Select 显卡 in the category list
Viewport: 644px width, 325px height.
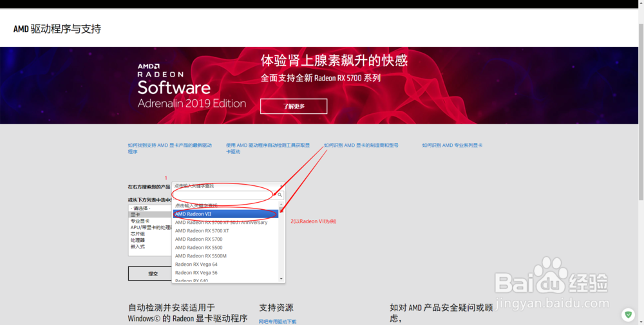click(x=150, y=214)
